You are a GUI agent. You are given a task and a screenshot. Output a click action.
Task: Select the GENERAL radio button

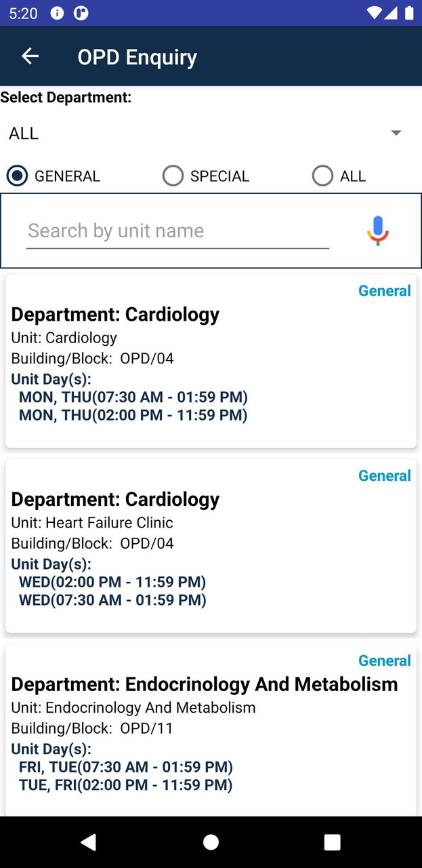point(16,176)
